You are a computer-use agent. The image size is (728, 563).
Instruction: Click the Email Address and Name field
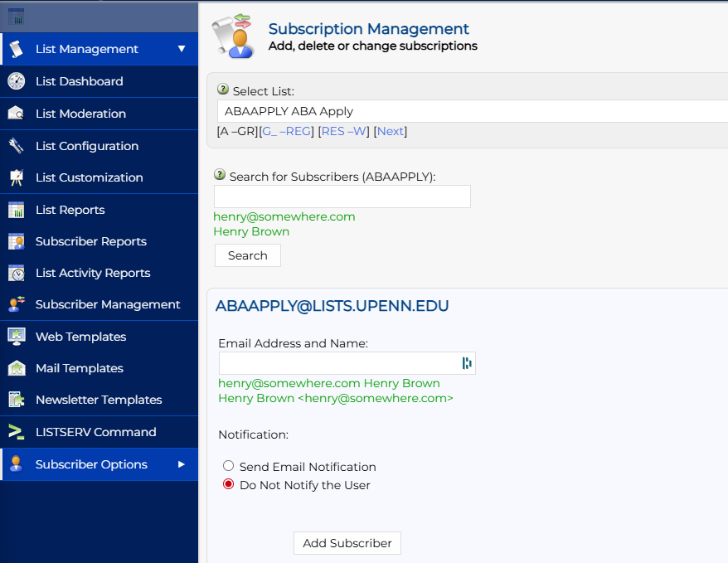(347, 363)
